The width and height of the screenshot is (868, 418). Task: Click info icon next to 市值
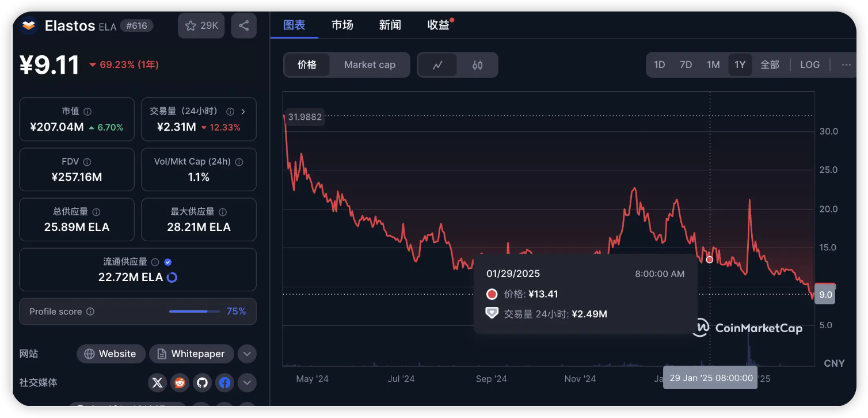coord(87,112)
